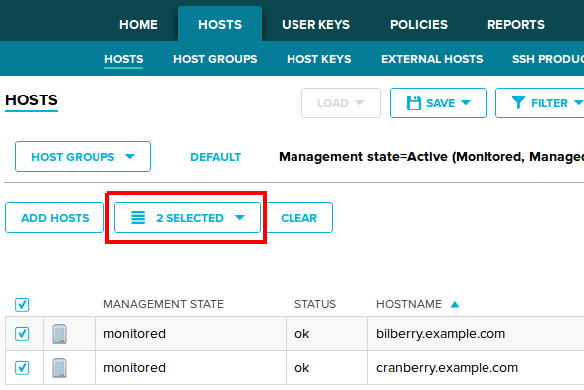Uncheck the bilberry.example.com row checkbox
This screenshot has height=390, width=584.
point(22,334)
